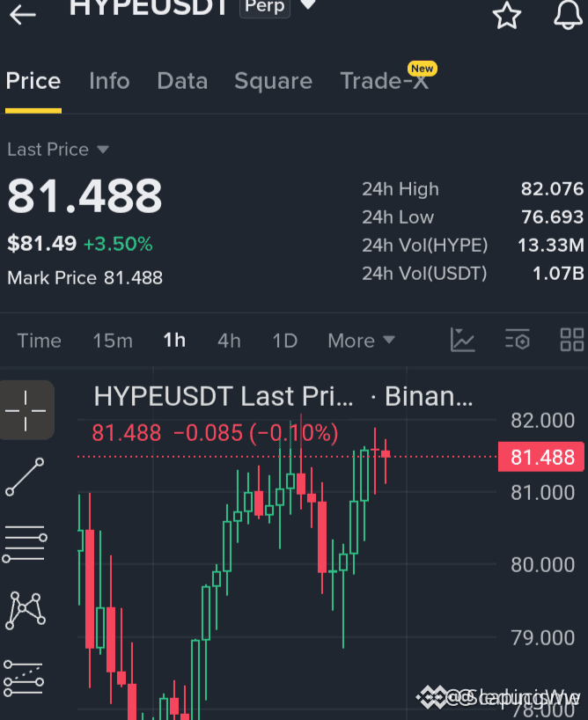The image size is (588, 720).
Task: Open the HYPEUSDT pair selector dropdown arrow
Action: [x=308, y=4]
